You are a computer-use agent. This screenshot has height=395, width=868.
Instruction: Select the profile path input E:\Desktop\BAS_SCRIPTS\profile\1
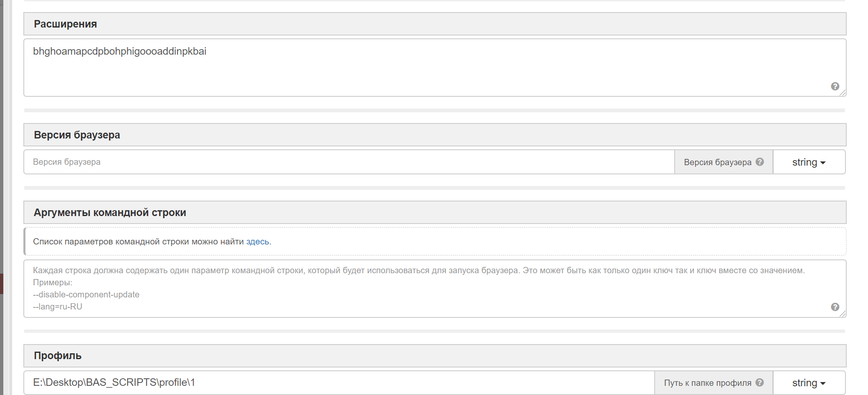point(334,382)
